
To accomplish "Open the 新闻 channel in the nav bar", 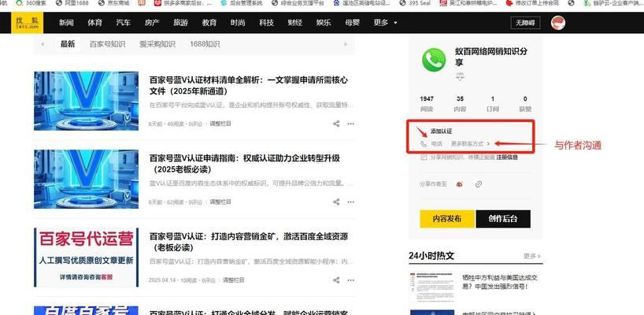I will pyautogui.click(x=66, y=23).
